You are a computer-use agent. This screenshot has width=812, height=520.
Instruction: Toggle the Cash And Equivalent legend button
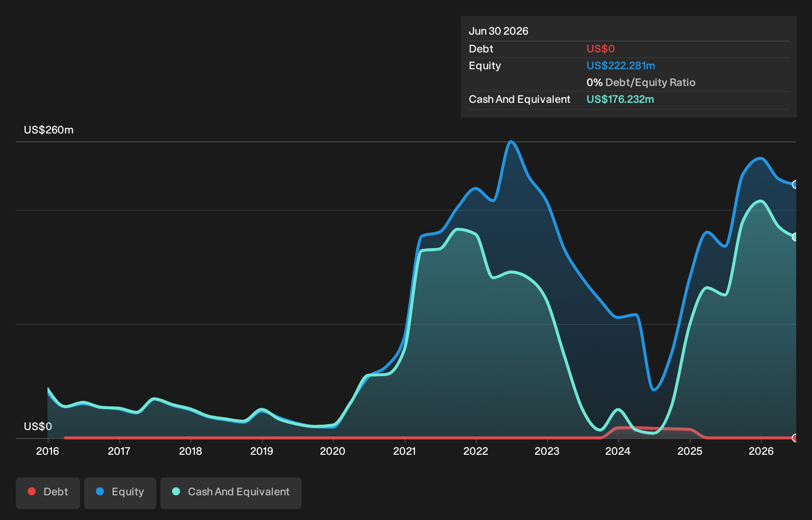(x=231, y=493)
